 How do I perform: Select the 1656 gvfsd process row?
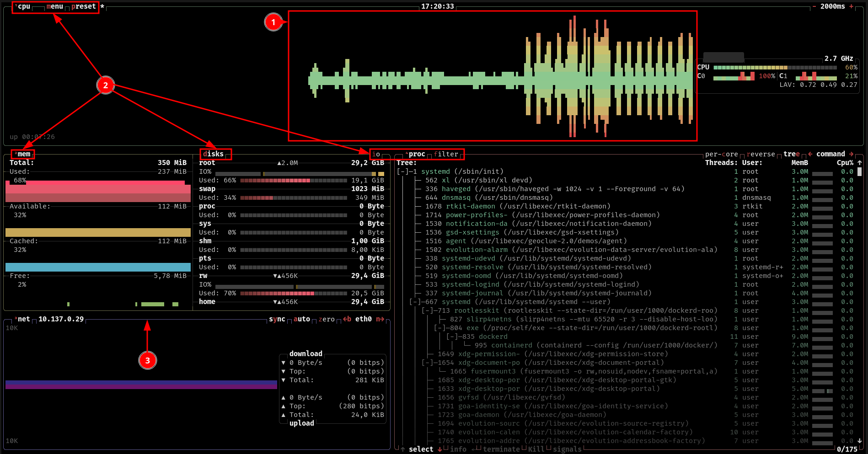point(626,397)
